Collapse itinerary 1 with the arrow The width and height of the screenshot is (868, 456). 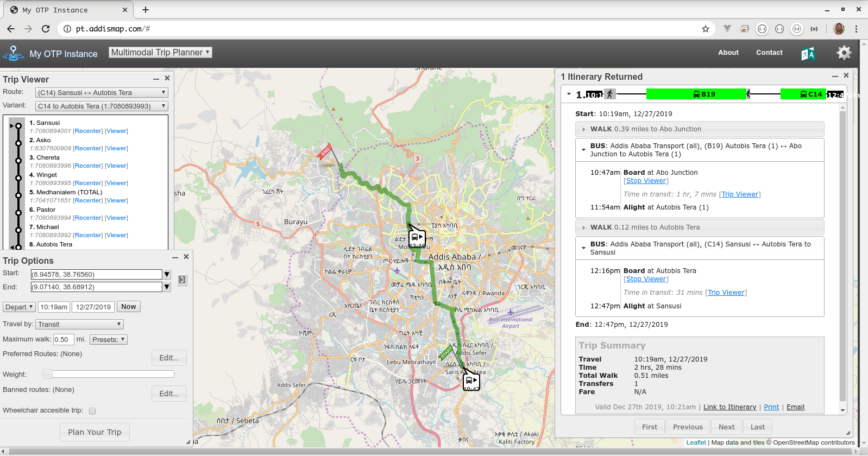[569, 94]
